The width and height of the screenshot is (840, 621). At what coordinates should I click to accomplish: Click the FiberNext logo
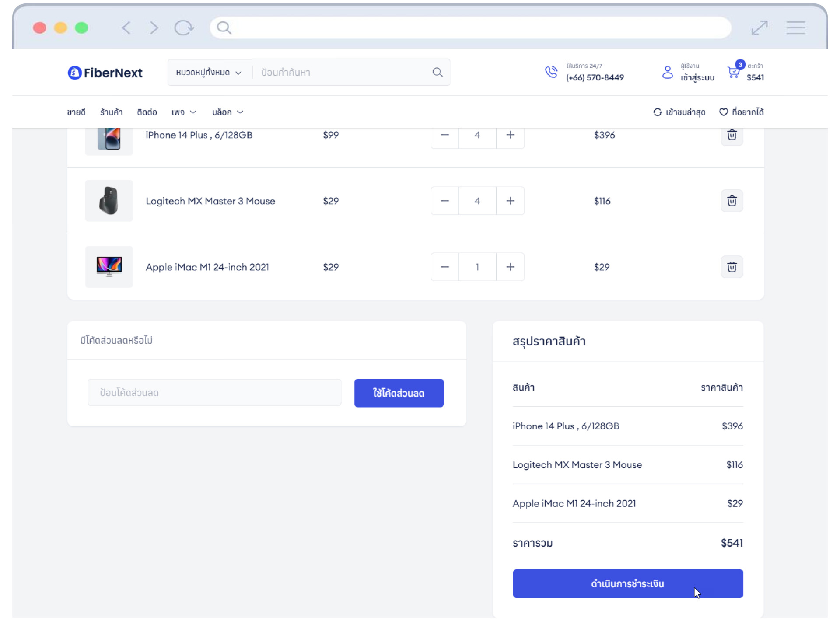tap(105, 73)
